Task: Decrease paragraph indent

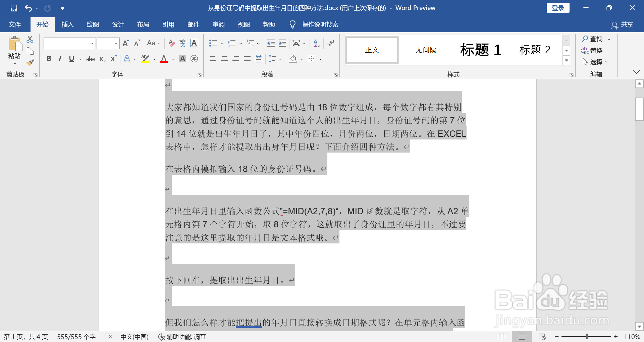Action: click(271, 43)
